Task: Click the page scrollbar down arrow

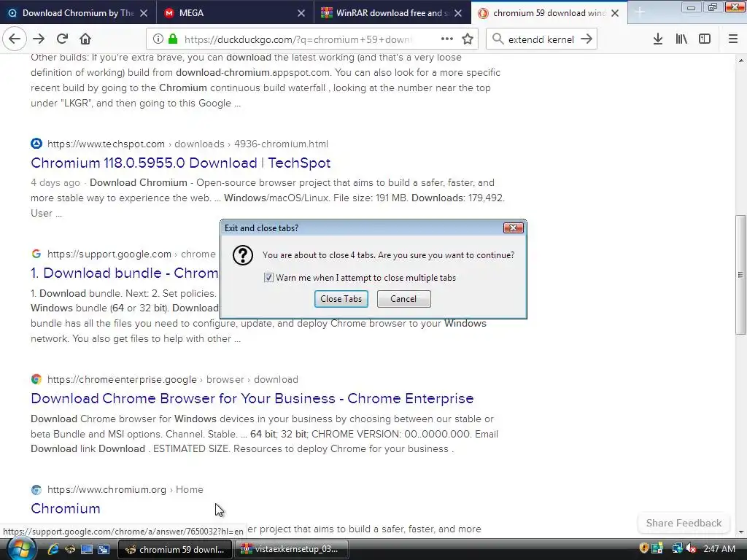Action: click(741, 532)
